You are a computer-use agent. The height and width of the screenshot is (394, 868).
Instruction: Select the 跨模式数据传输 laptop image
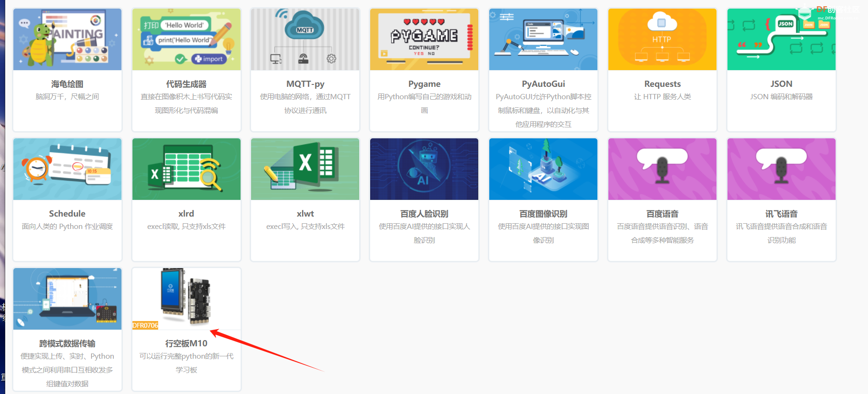pos(67,299)
